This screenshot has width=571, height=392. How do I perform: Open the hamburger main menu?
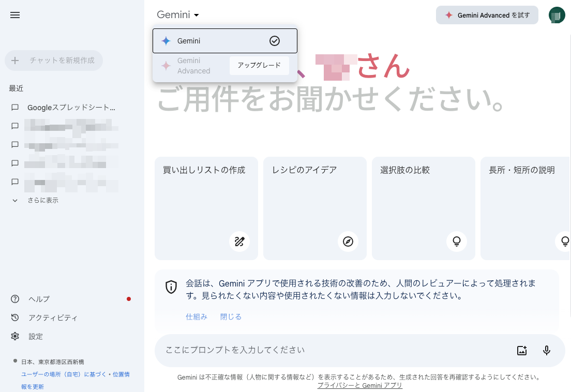pos(15,15)
